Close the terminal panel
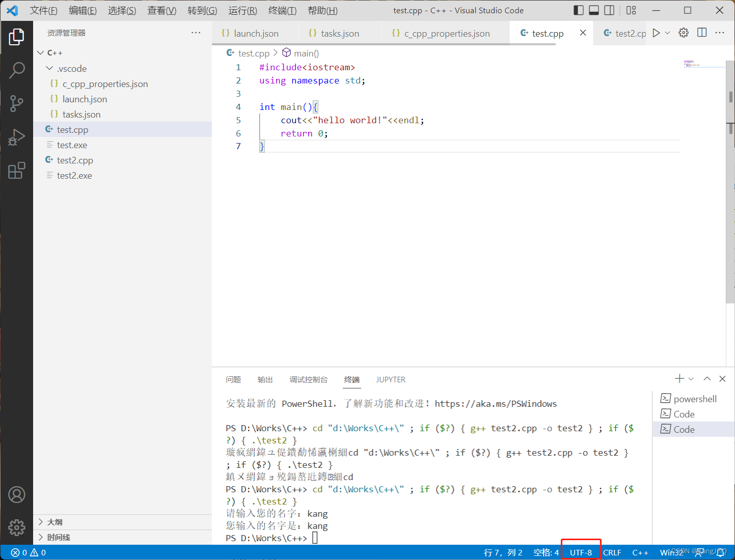 722,378
